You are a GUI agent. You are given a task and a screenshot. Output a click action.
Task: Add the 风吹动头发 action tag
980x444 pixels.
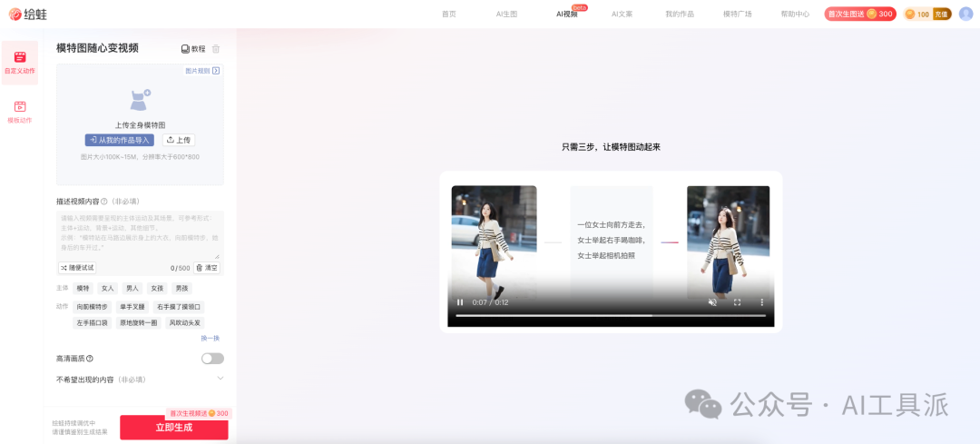click(185, 323)
